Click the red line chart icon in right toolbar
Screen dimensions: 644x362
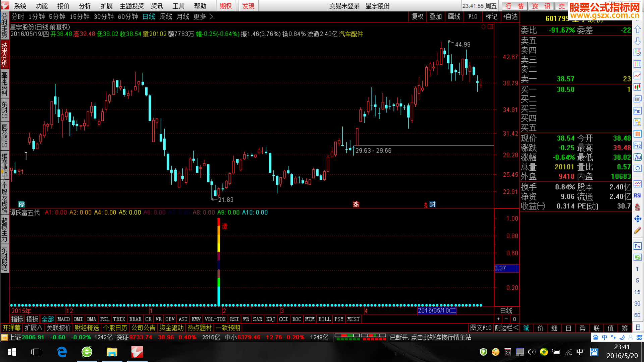[x=637, y=76]
